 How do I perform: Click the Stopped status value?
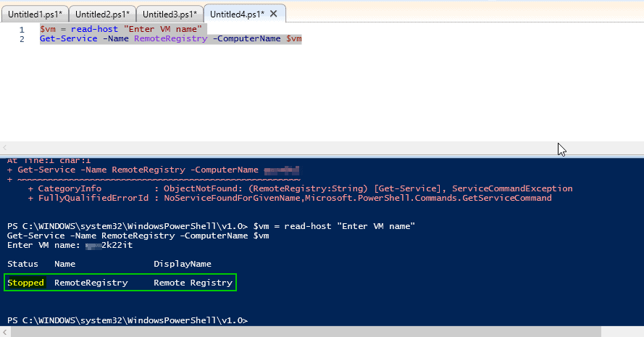(26, 283)
